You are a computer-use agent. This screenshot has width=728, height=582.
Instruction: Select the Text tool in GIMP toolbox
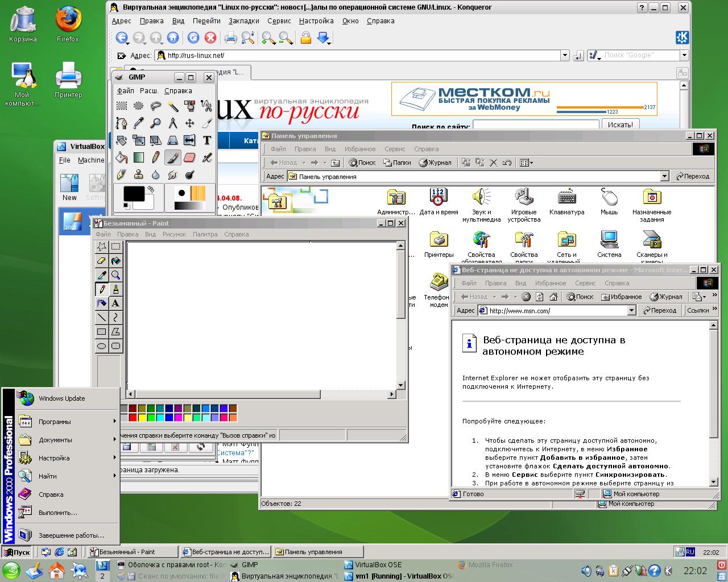point(207,140)
